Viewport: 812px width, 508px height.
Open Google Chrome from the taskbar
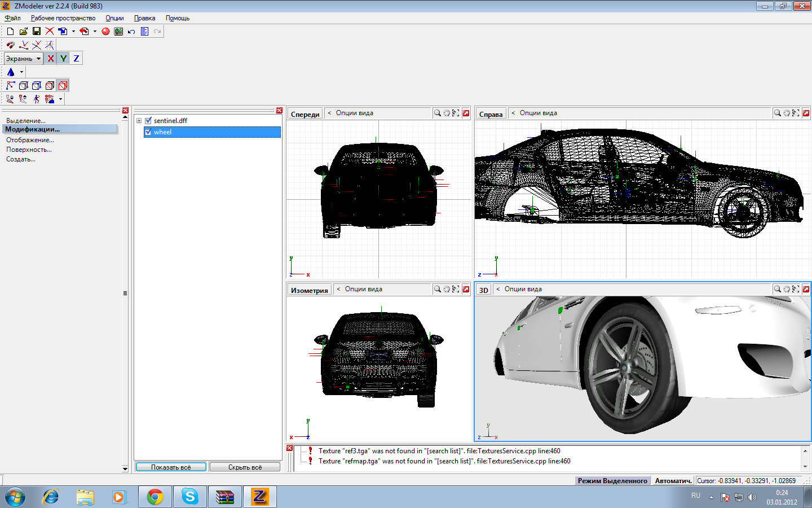(x=155, y=497)
